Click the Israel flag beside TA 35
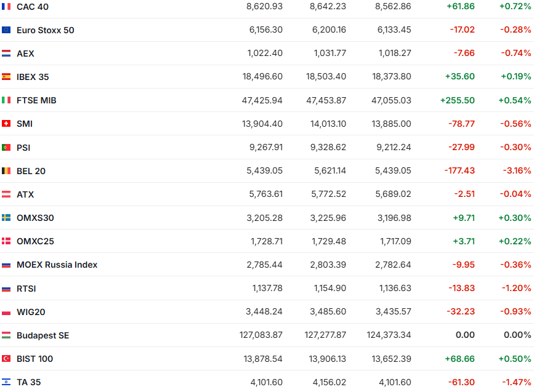Screen dimensions: 534x392 tap(6, 382)
